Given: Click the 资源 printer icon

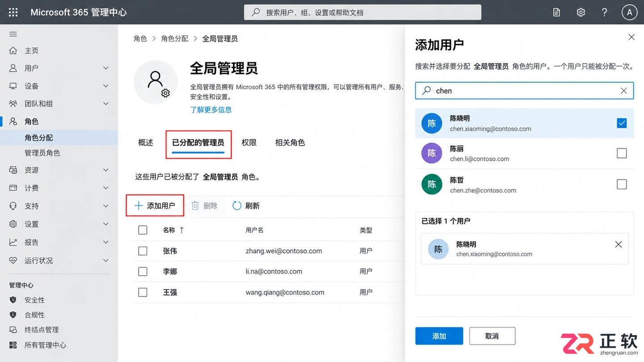Looking at the screenshot, I should pos(13,170).
